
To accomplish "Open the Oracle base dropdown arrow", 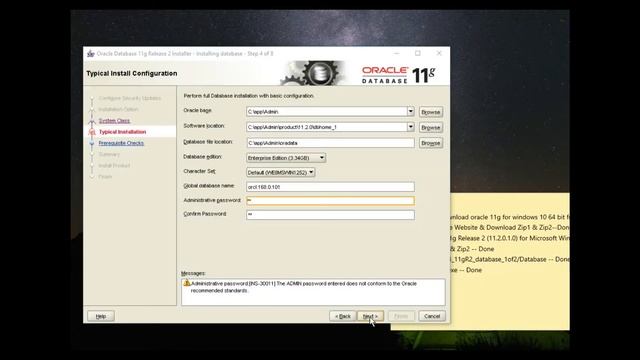I will pos(410,111).
